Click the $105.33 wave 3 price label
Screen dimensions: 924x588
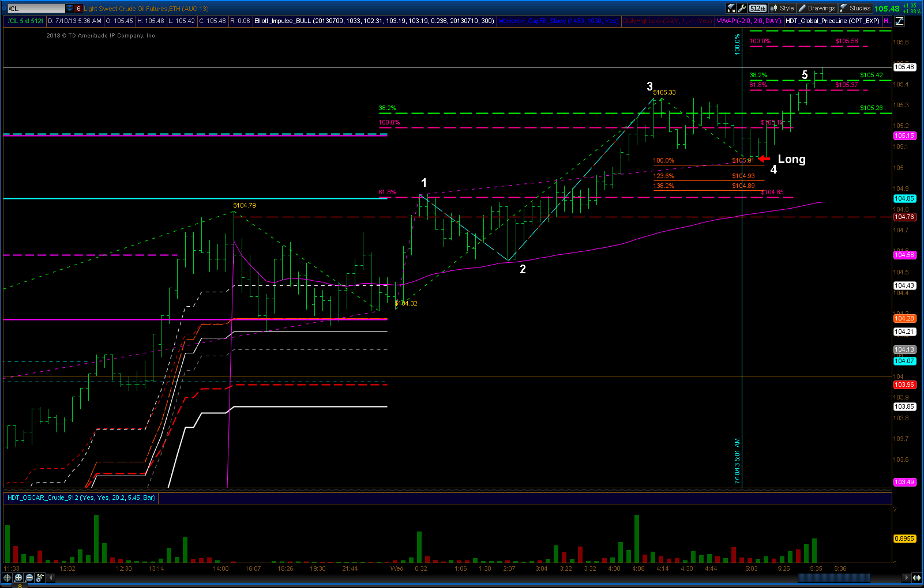tap(664, 92)
